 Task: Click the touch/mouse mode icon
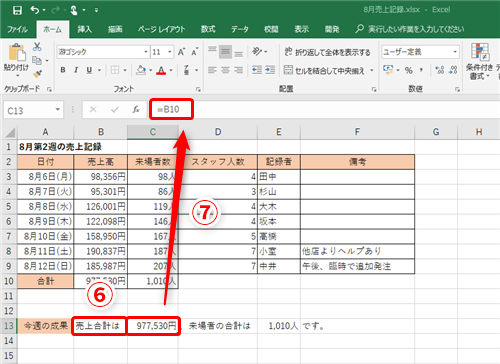tap(74, 10)
